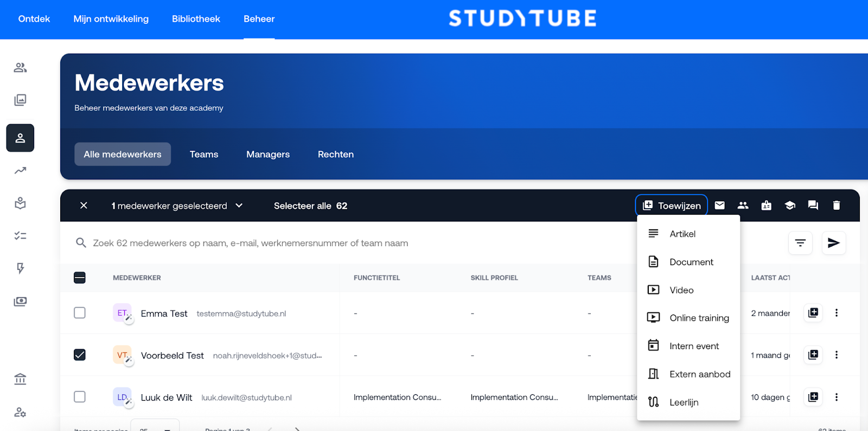Open three-dot menu for Luuk de Wilt

coord(837,397)
